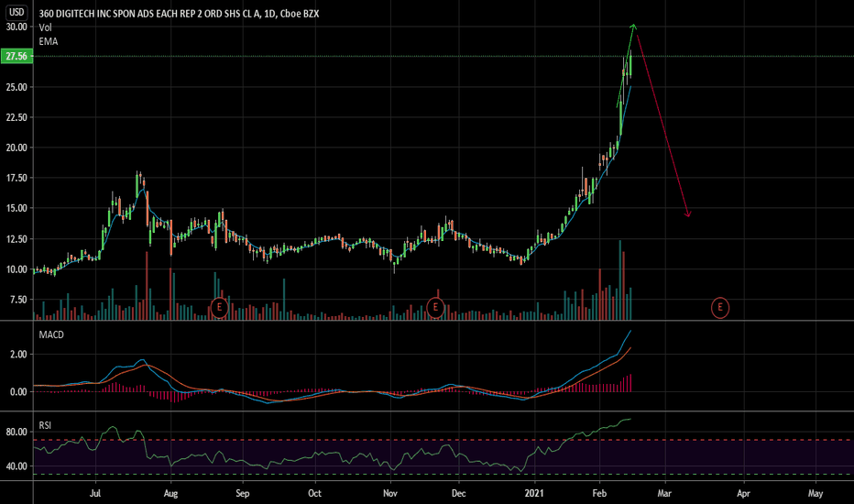The height and width of the screenshot is (504, 854).
Task: Open the earnings marker E near late November
Action: 435,307
